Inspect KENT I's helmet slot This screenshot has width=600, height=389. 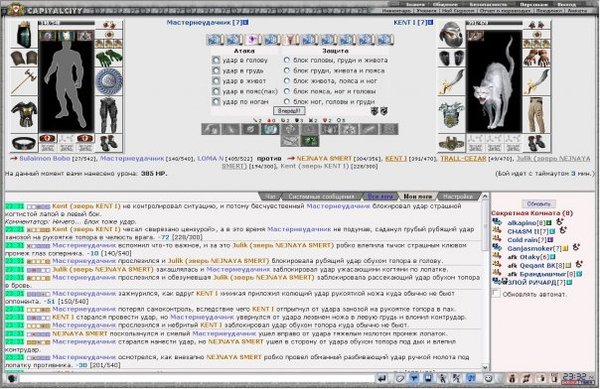pyautogui.click(x=452, y=35)
